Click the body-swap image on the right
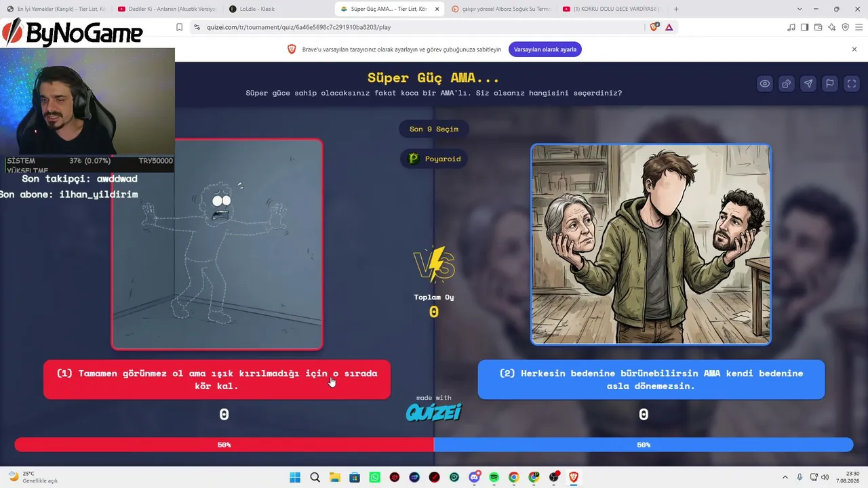 (x=651, y=244)
